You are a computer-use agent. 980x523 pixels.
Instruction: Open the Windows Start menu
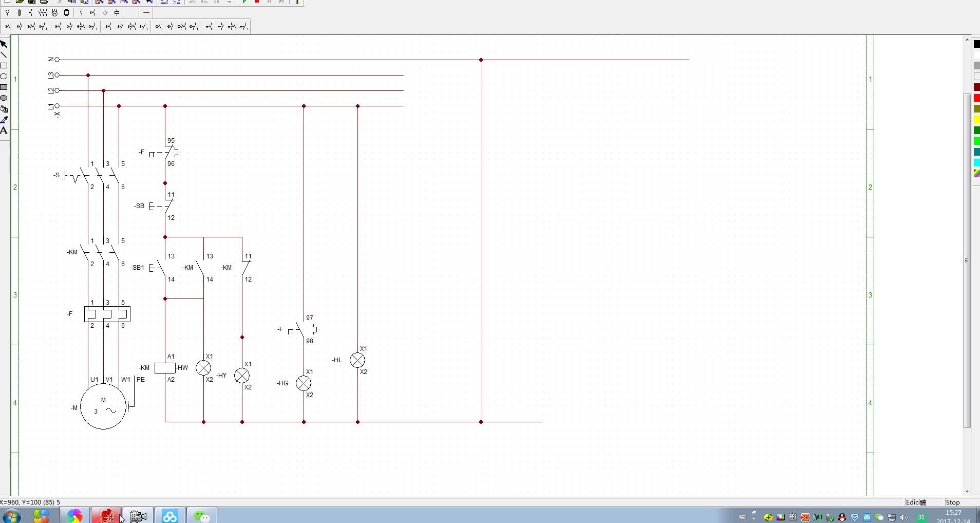pyautogui.click(x=11, y=515)
